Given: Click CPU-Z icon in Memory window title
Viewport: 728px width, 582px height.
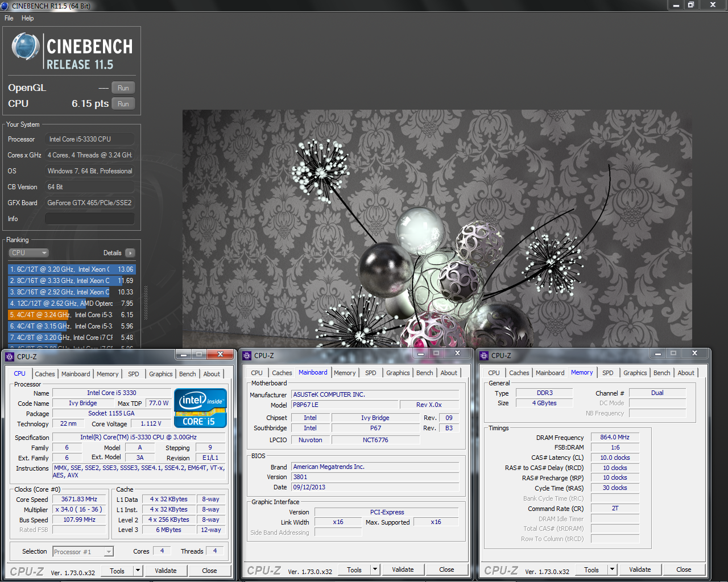Looking at the screenshot, I should click(484, 356).
